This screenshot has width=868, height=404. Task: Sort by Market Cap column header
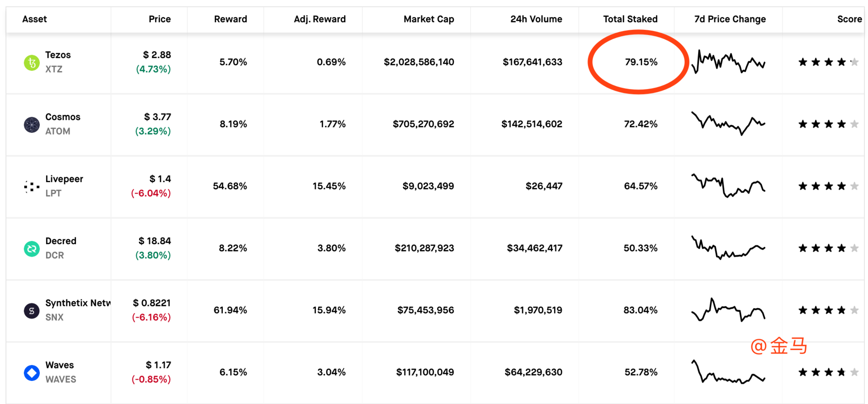(428, 19)
